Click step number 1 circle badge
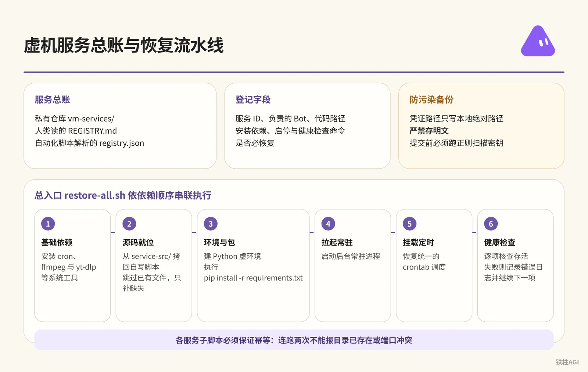Screen dimensions: 588x372 point(48,224)
